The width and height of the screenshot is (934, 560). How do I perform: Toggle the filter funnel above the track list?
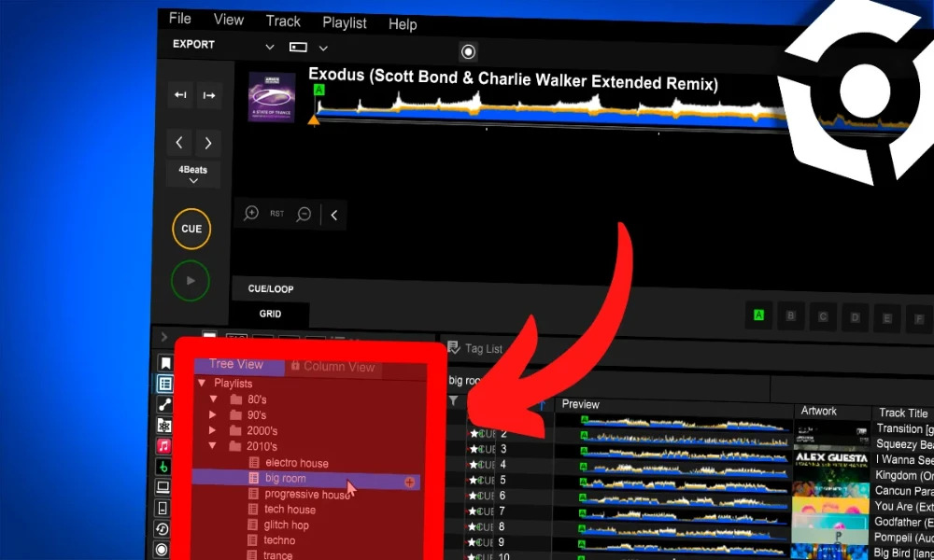pos(454,399)
